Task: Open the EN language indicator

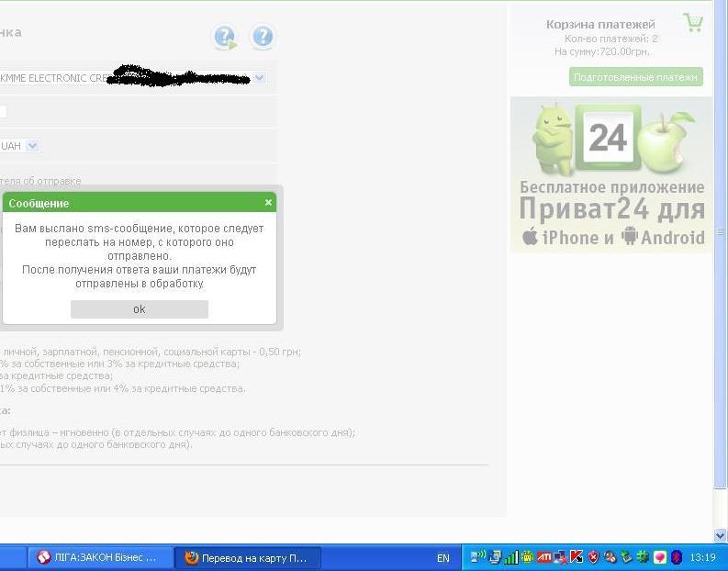Action: point(443,558)
